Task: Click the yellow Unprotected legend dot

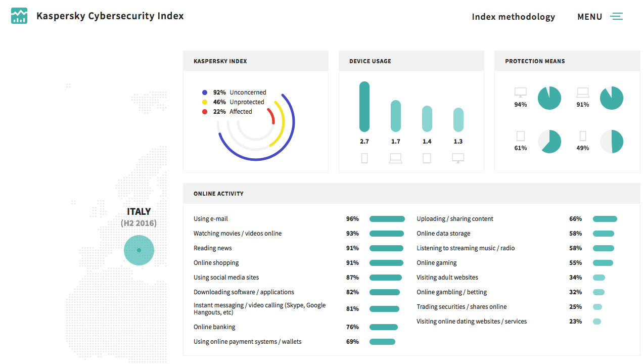Action: pyautogui.click(x=205, y=102)
